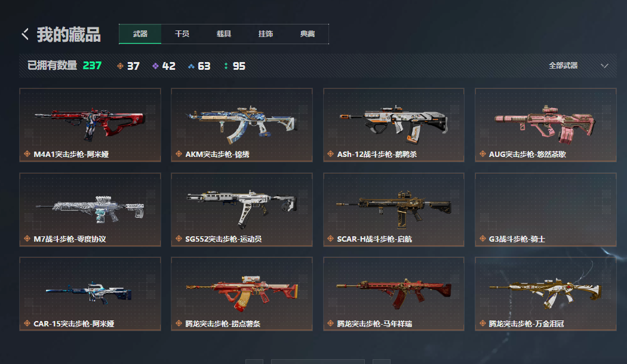Pick the CAR-15突击步枪-阿米娅 card
Screen dimensions: 627x364
click(90, 294)
